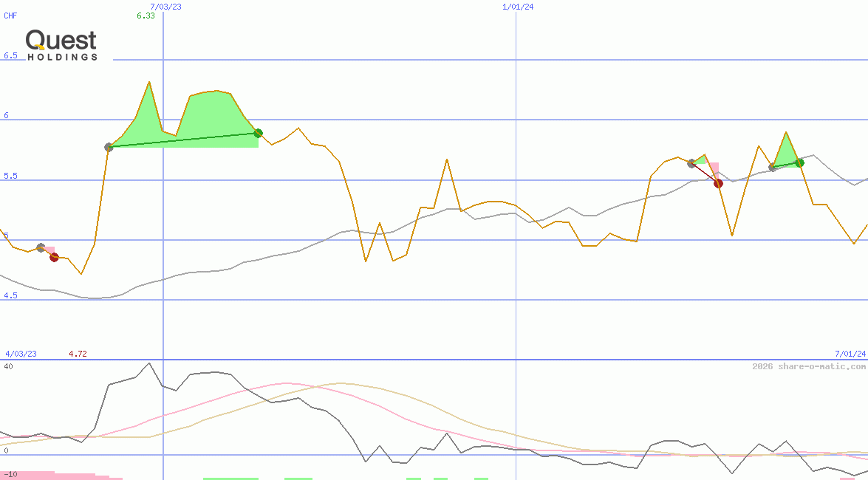
Task: Click the red sell marker on the right-side losing trade
Action: tap(717, 183)
